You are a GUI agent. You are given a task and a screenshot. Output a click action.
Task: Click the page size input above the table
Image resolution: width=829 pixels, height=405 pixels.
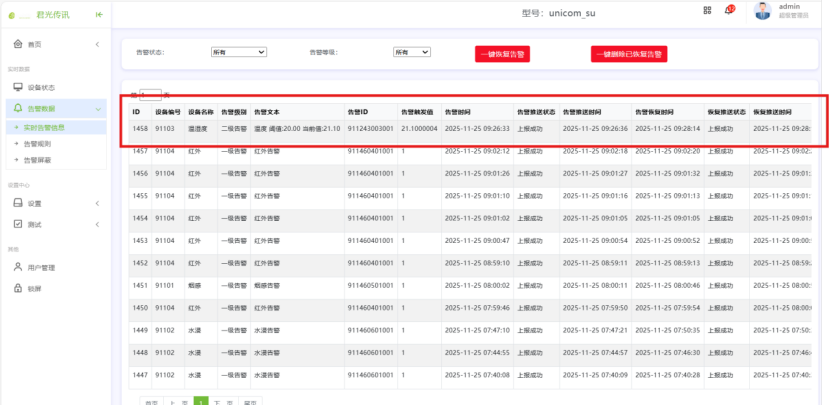tap(150, 95)
